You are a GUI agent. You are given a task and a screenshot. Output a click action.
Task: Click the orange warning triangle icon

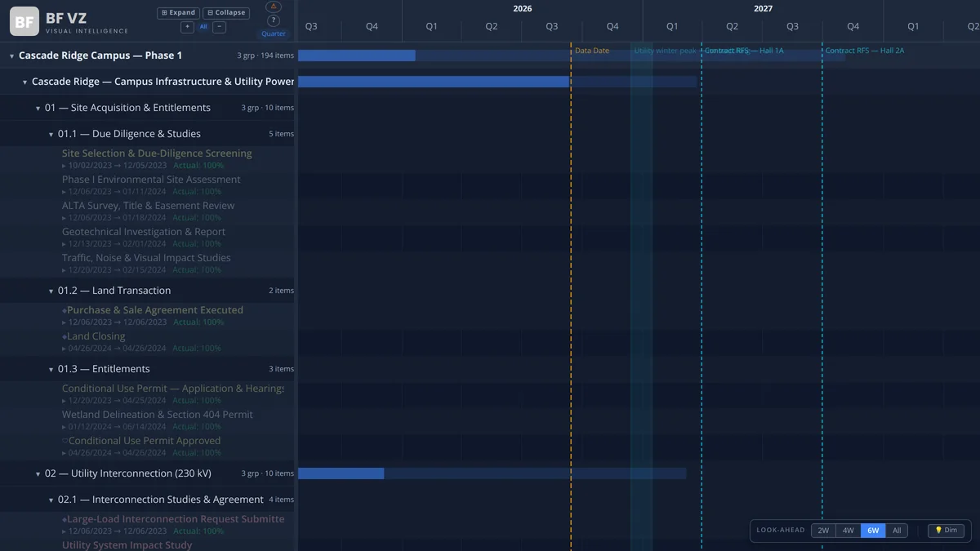tap(274, 7)
